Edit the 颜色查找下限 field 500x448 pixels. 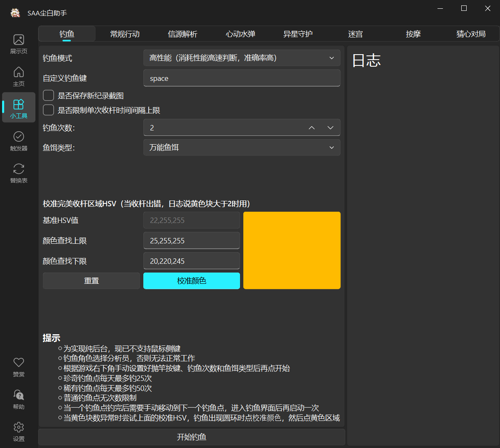pos(192,261)
